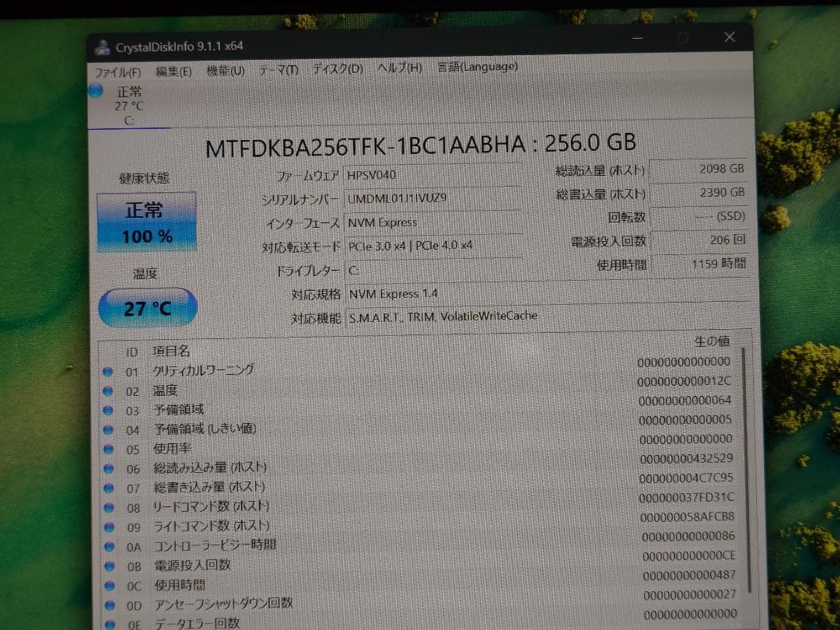This screenshot has height=630, width=840.
Task: Open the ヘルプ(H) menu
Action: pyautogui.click(x=401, y=68)
